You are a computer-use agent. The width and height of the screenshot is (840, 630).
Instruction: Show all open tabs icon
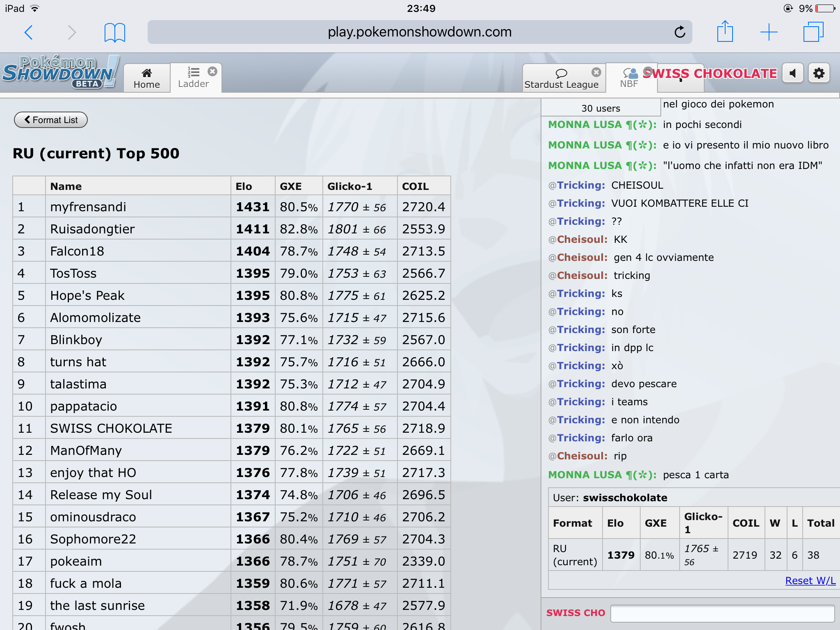813,32
